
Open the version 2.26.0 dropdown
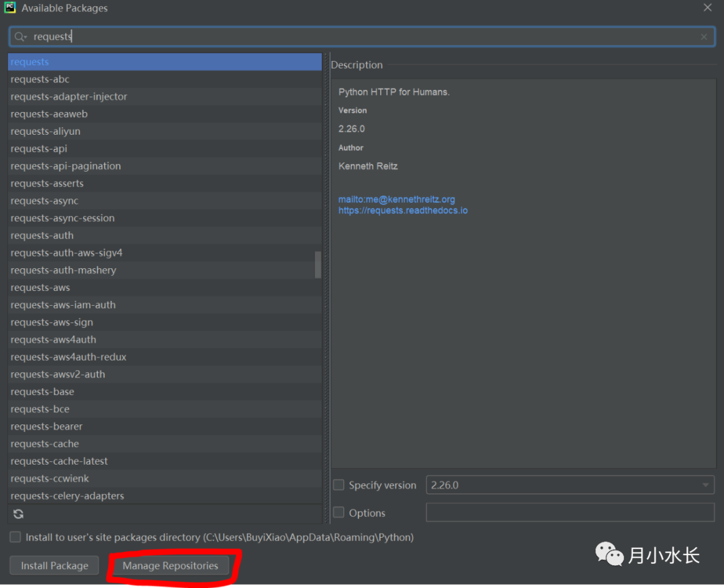570,485
